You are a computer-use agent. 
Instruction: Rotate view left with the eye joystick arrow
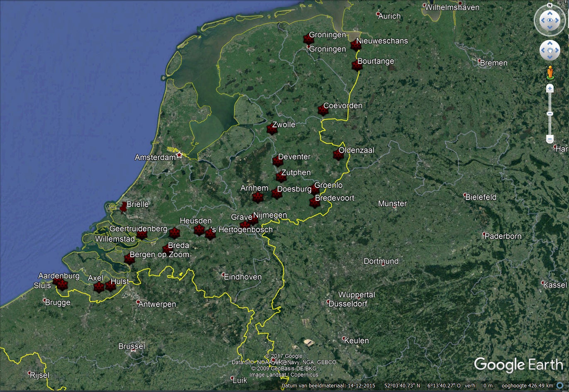tap(542, 20)
